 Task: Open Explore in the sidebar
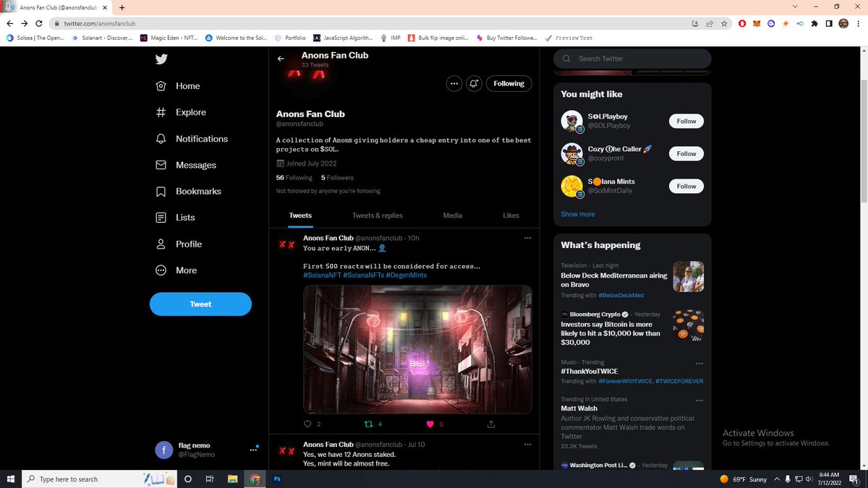coord(181,112)
